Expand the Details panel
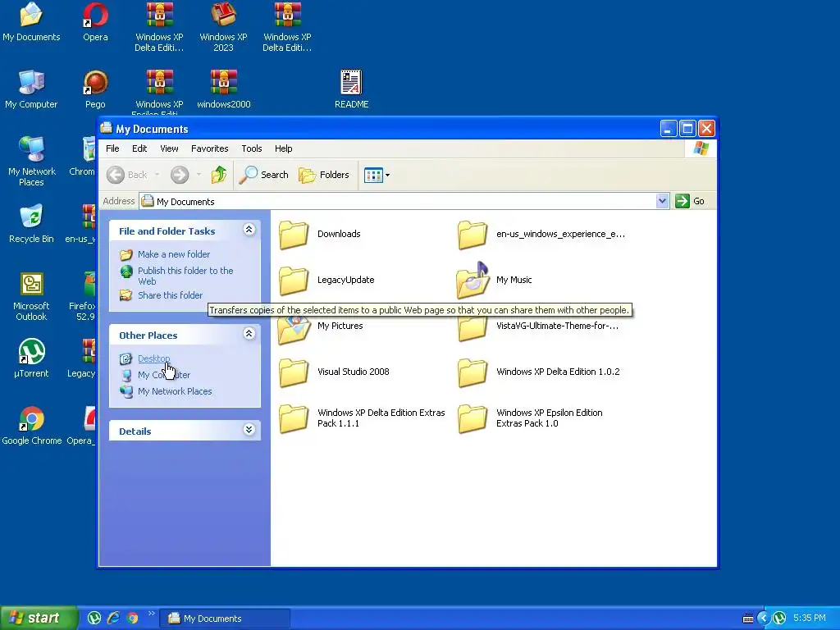This screenshot has width=840, height=630. 249,430
